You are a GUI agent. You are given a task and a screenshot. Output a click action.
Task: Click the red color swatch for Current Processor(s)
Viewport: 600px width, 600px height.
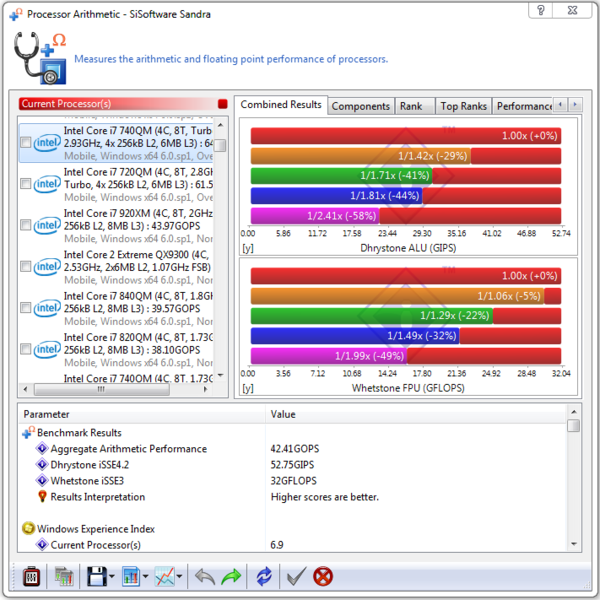[x=223, y=104]
